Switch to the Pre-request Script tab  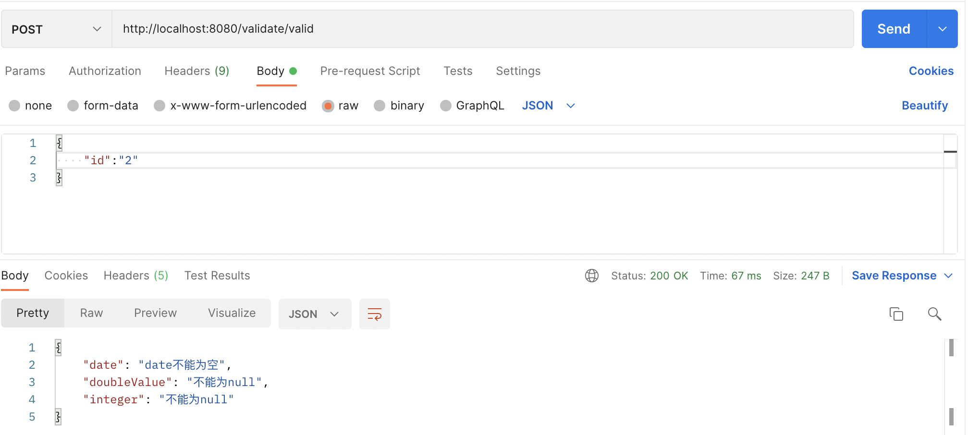(370, 71)
